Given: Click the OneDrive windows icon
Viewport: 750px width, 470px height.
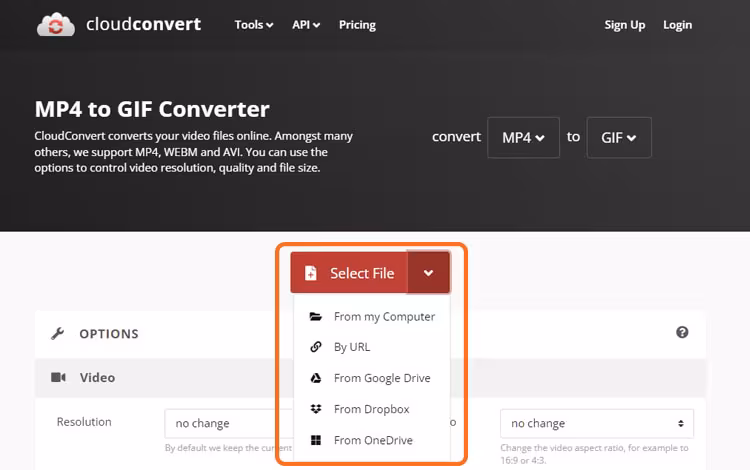Looking at the screenshot, I should (x=316, y=440).
